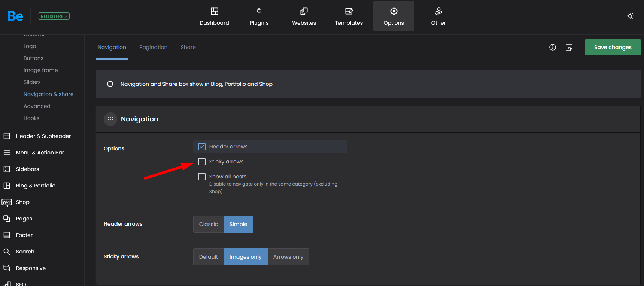Viewport: 644px width, 286px height.
Task: Enable the Sticky arrows checkbox
Action: point(202,162)
